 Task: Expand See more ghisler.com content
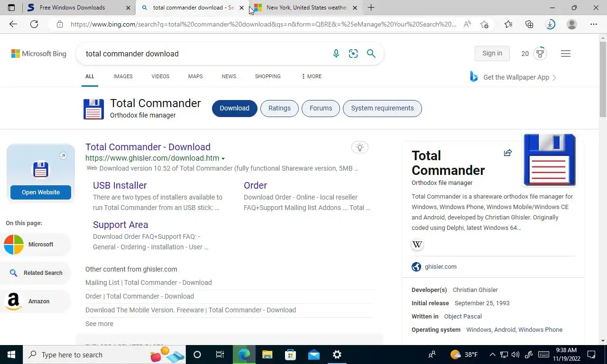click(99, 324)
